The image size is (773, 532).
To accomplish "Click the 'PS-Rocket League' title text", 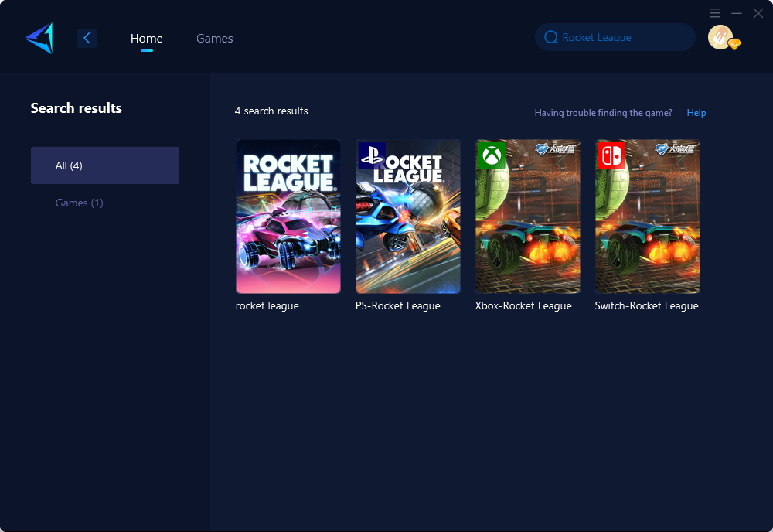I will coord(398,305).
